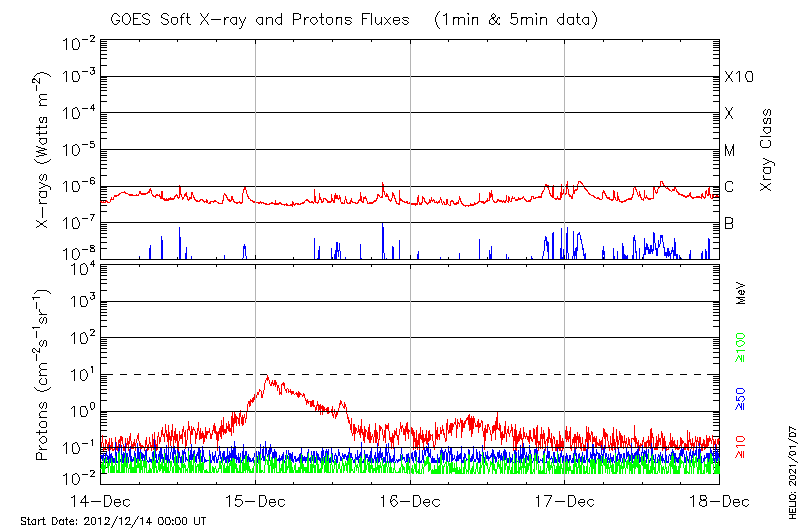Image resolution: width=800 pixels, height=530 pixels.
Task: Select the 14-Dec axis start label
Action: 100,501
